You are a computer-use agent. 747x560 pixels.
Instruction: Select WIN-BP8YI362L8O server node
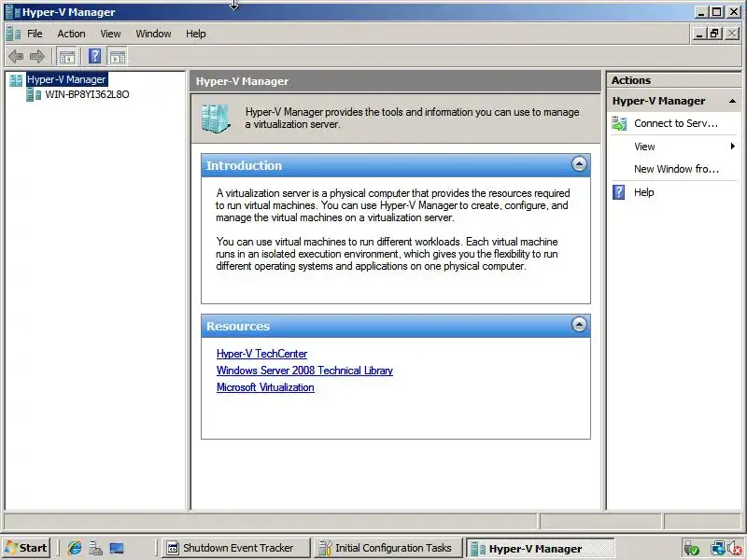pos(87,95)
